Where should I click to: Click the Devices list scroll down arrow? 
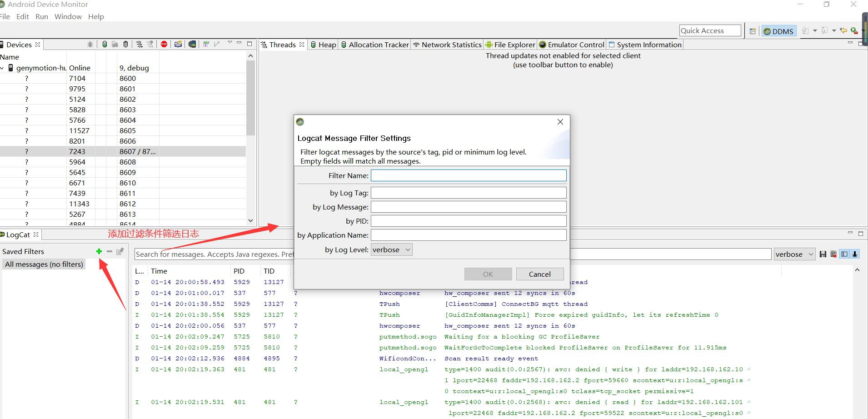[x=250, y=220]
